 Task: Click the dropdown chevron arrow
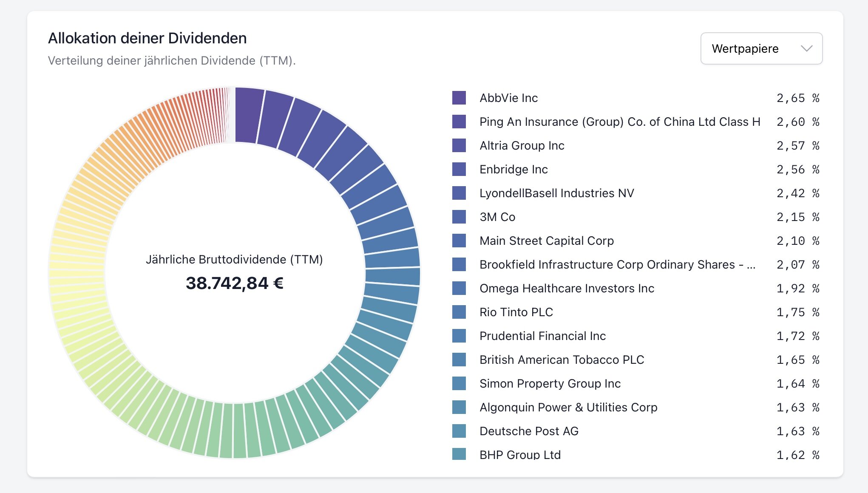pyautogui.click(x=806, y=48)
